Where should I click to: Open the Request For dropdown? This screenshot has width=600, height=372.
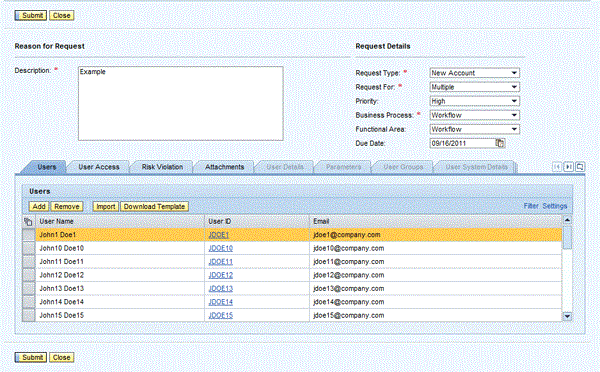tap(474, 87)
